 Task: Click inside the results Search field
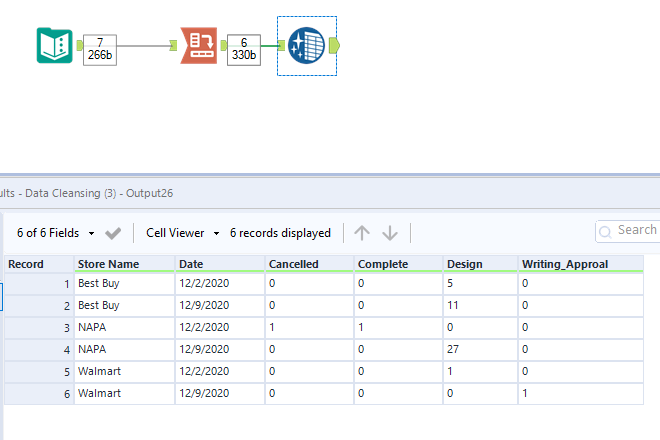coord(637,231)
